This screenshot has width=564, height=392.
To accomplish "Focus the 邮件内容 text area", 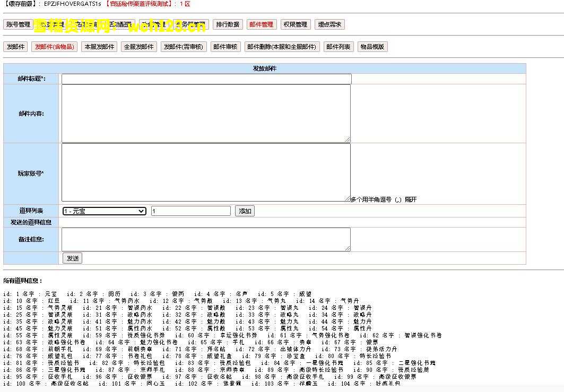I will pos(206,113).
